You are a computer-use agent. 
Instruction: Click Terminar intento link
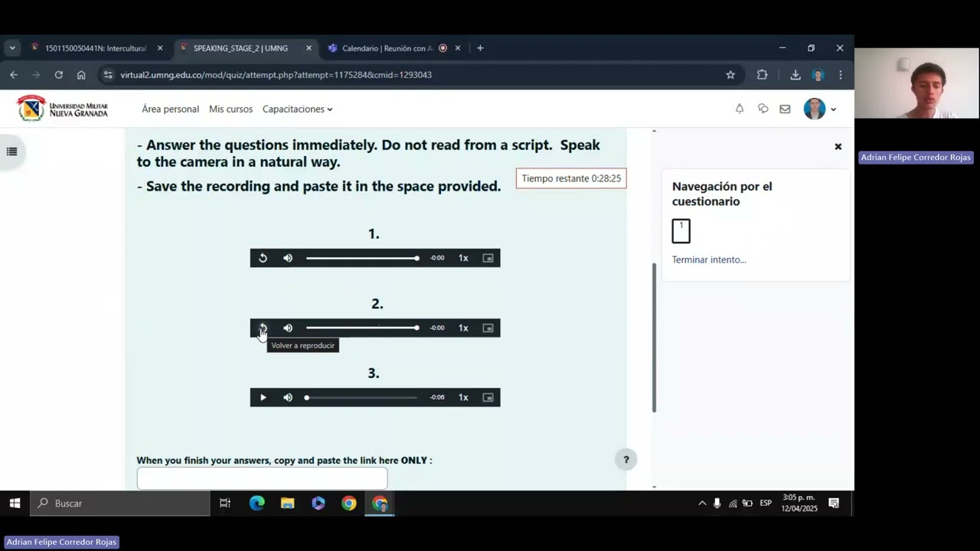(709, 259)
